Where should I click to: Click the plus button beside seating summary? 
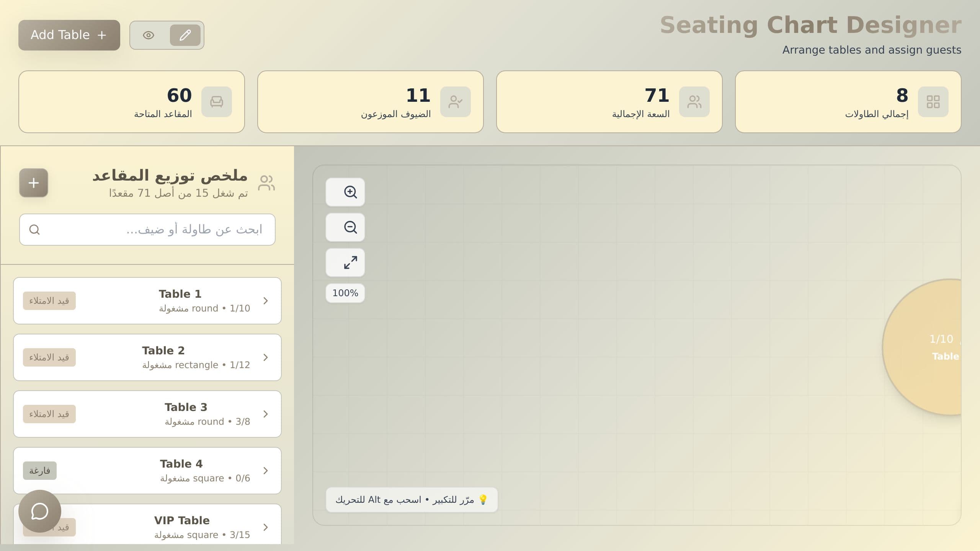pyautogui.click(x=34, y=183)
